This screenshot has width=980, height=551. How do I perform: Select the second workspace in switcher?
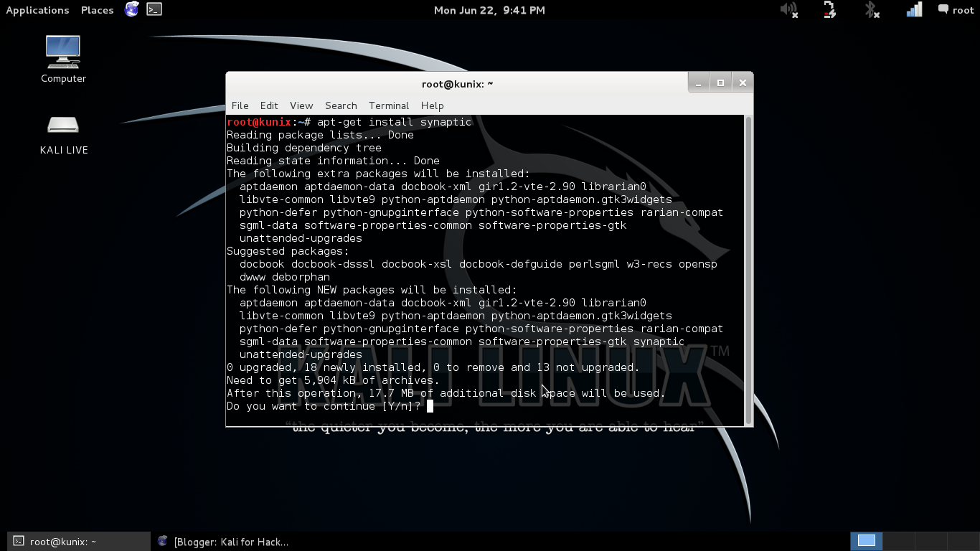pyautogui.click(x=899, y=541)
